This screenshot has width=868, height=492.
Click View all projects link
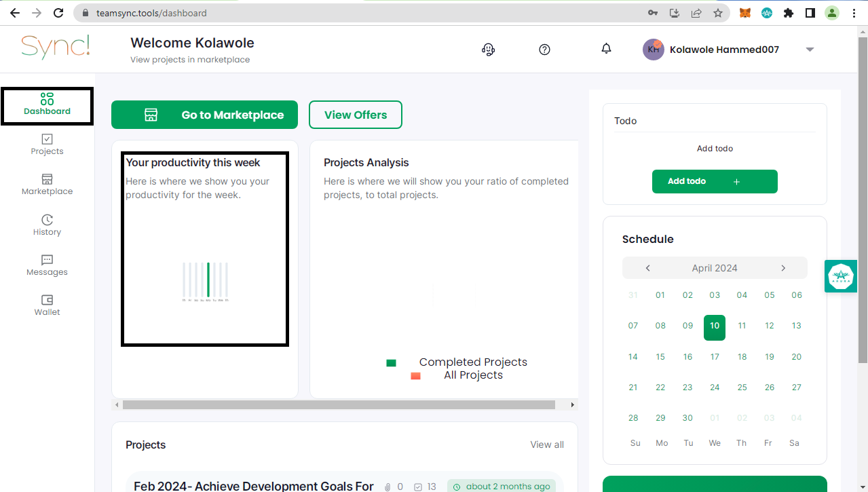(x=546, y=444)
